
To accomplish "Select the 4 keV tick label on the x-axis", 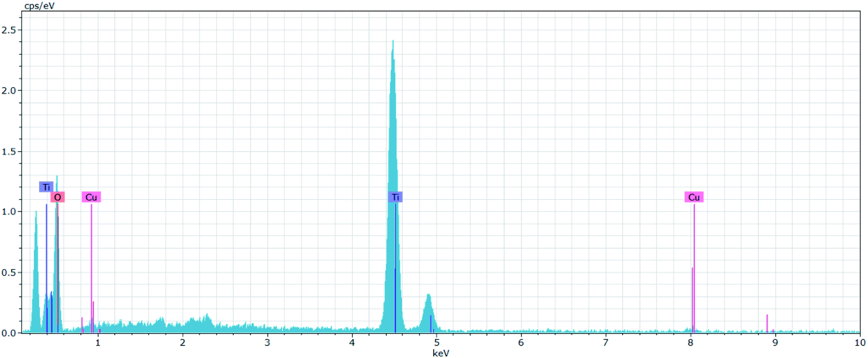I will (352, 342).
